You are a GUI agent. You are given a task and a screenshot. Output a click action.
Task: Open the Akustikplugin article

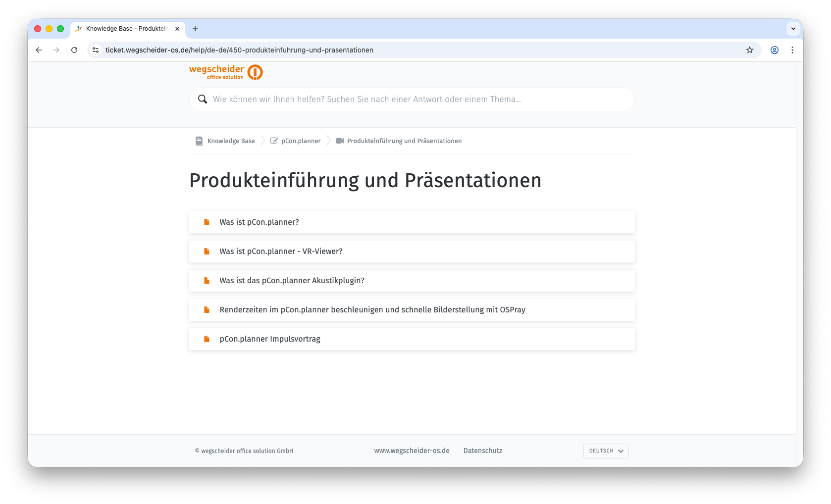(x=292, y=281)
